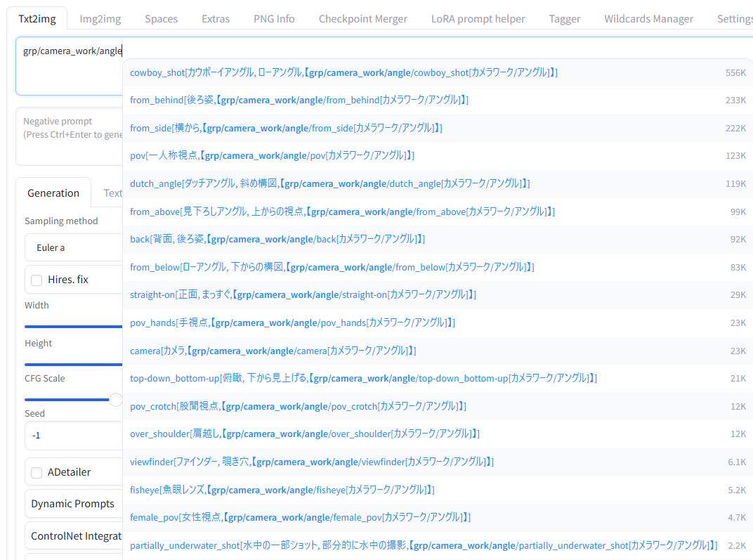This screenshot has width=753, height=560.
Task: Open the LoRA prompt helper tab
Action: click(478, 19)
